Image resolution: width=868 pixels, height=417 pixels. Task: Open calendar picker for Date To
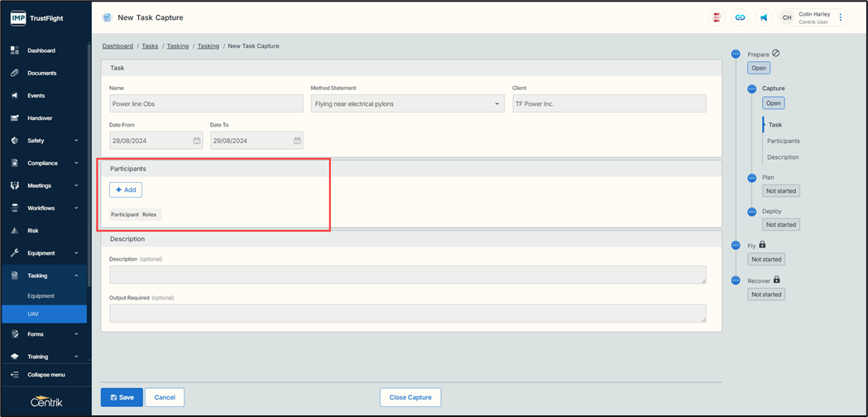click(x=297, y=141)
